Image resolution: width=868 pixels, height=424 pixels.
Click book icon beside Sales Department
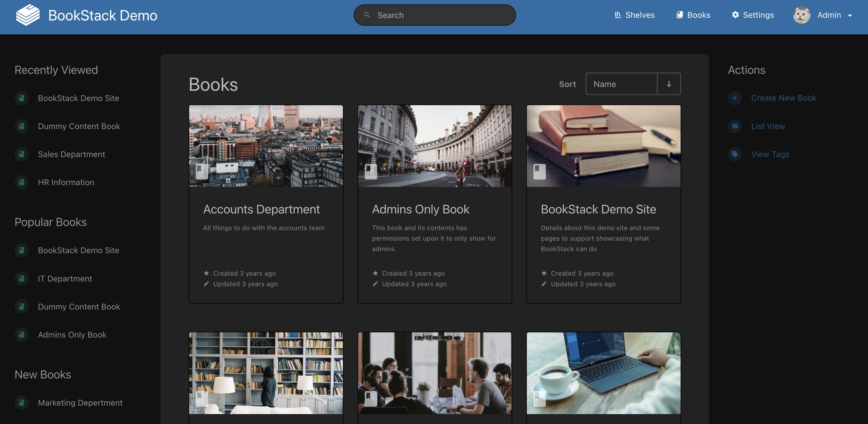point(22,154)
